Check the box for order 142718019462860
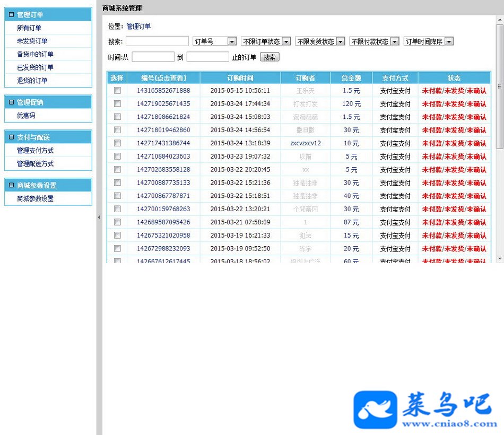Viewport: 504px width, 435px height. pos(117,130)
